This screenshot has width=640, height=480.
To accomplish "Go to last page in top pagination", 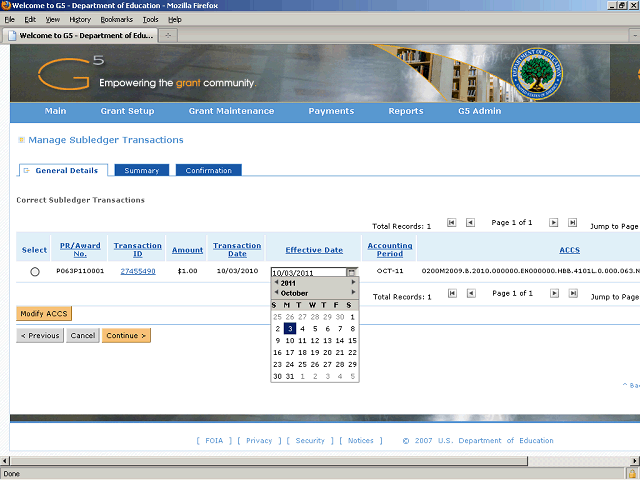I will click(x=573, y=222).
